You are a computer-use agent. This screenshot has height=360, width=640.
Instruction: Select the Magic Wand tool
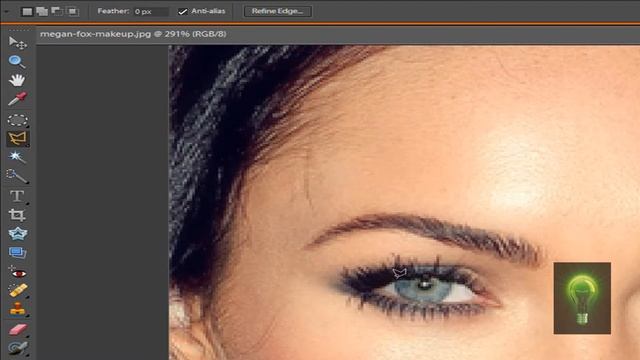point(17,157)
